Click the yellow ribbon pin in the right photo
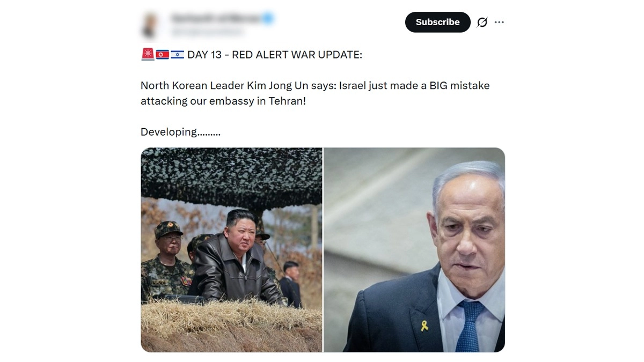Viewport: 644px width, 362px height. pos(425,325)
